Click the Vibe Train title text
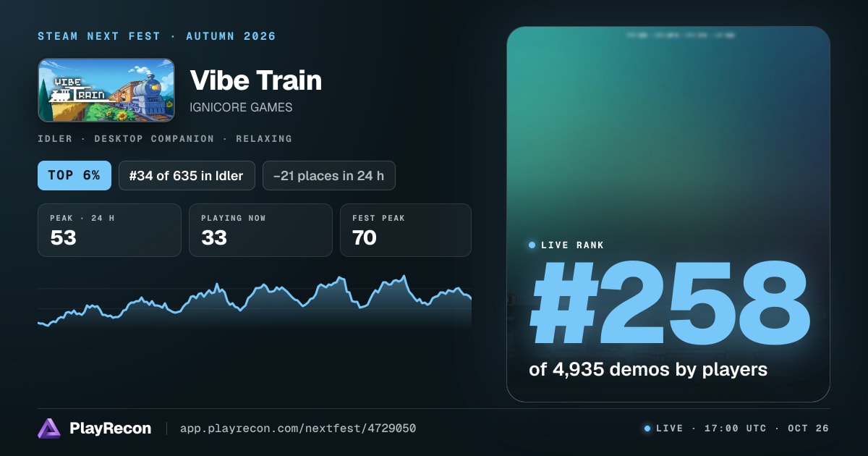Screen dimensions: 868x456 click(255, 80)
